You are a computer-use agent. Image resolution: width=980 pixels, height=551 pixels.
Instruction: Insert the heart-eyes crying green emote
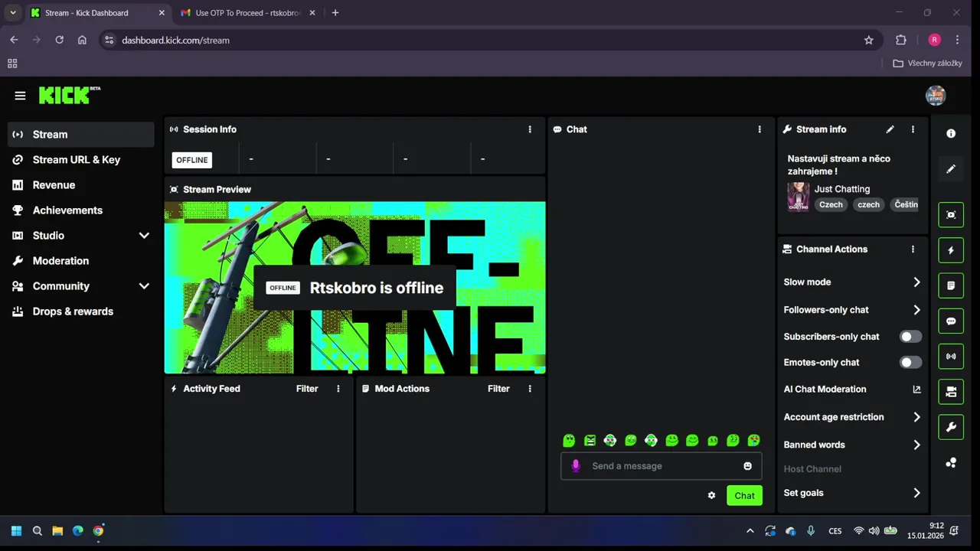pyautogui.click(x=754, y=440)
